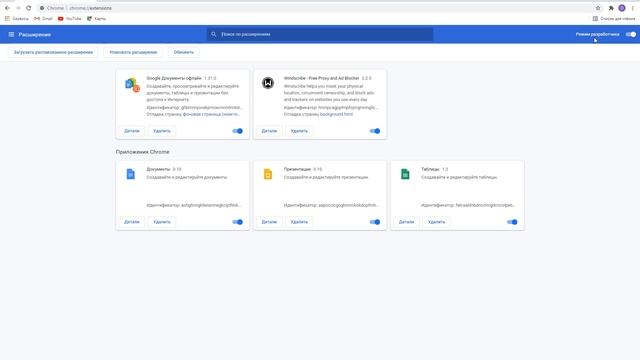Toggle the Документы app switch
Screen dimensions: 640x360
tap(238, 222)
